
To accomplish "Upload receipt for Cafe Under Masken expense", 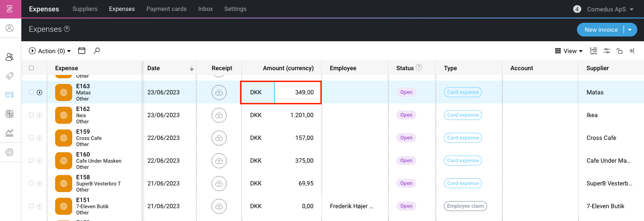I will [x=219, y=161].
